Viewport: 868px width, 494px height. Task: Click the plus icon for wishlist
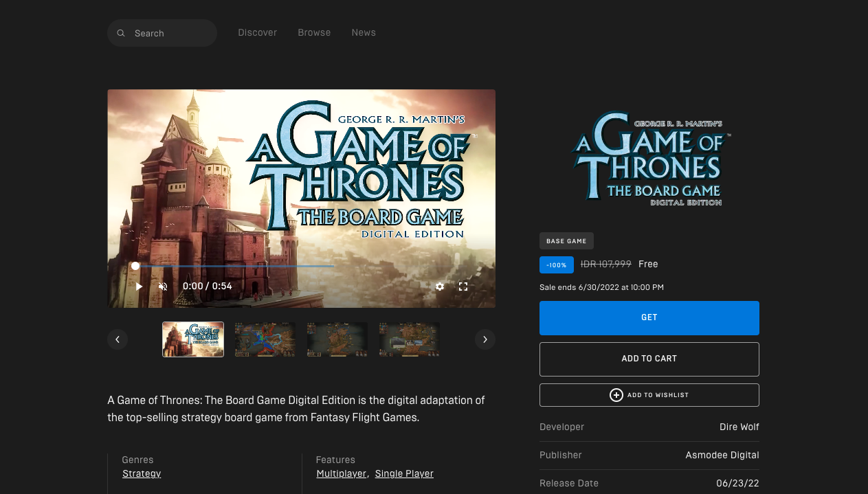[x=616, y=395]
